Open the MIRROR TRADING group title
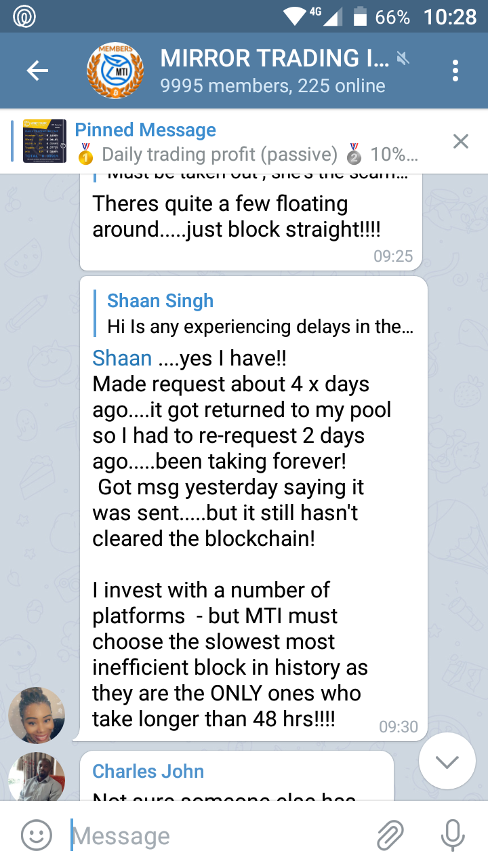Image resolution: width=488 pixels, height=868 pixels. [274, 59]
